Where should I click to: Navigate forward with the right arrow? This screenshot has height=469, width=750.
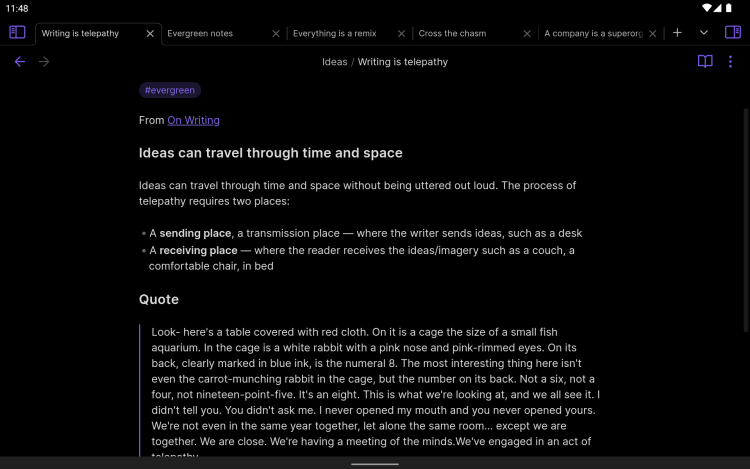click(x=43, y=62)
